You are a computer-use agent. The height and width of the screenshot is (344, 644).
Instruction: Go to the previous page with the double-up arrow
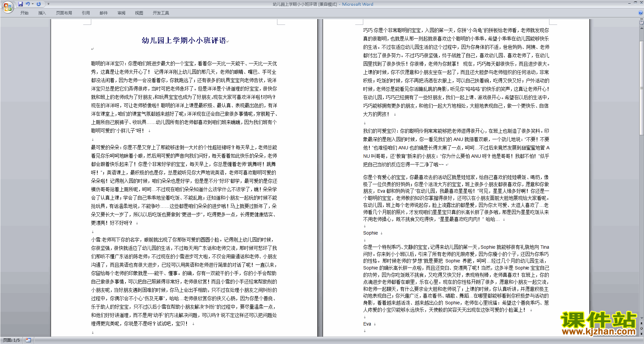pos(641,324)
